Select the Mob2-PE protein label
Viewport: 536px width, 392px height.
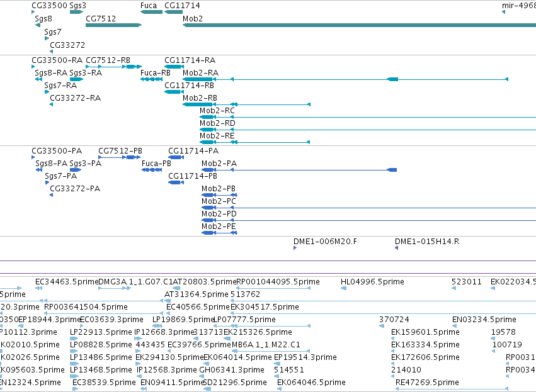click(219, 227)
